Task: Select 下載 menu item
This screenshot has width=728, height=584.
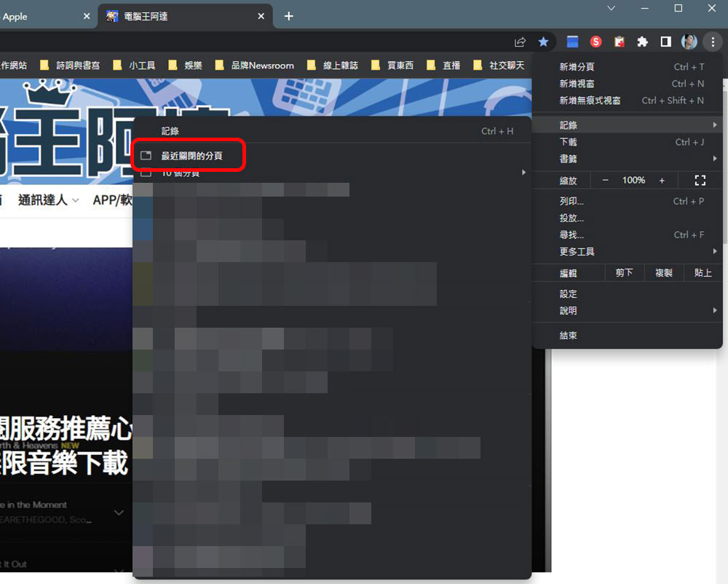Action: click(x=628, y=142)
